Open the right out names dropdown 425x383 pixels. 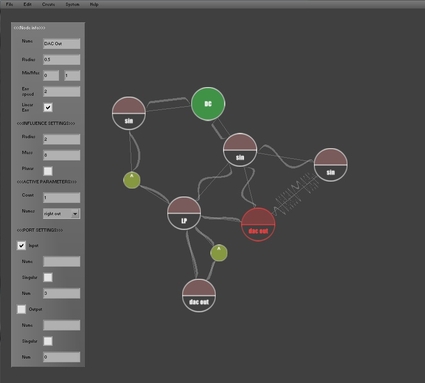click(x=62, y=214)
